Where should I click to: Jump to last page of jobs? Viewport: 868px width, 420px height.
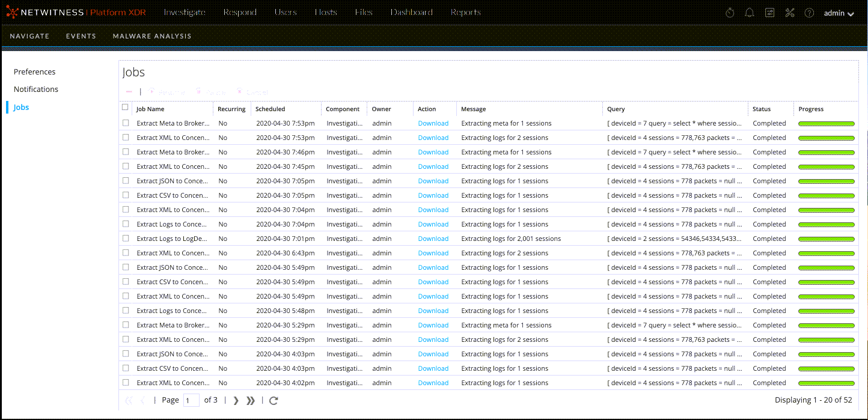coord(251,400)
